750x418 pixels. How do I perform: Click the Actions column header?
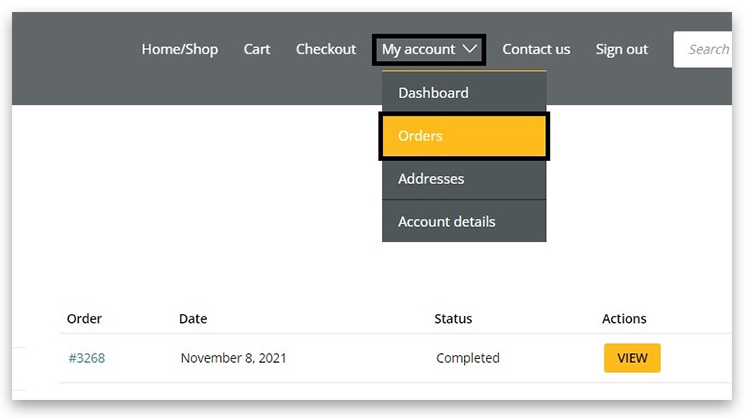tap(624, 319)
